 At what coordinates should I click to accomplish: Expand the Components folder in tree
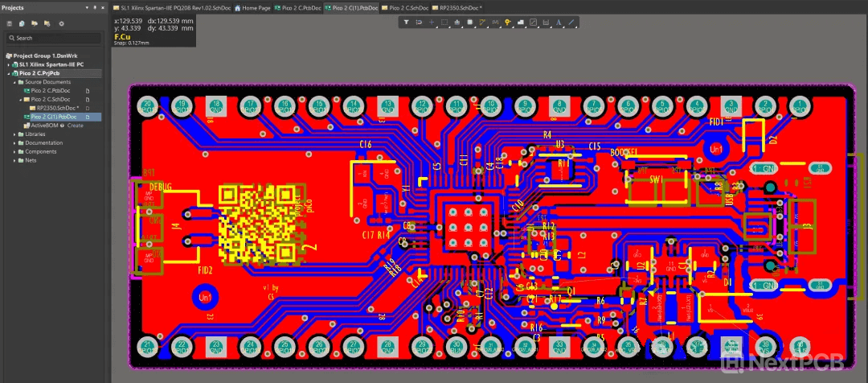tap(15, 151)
